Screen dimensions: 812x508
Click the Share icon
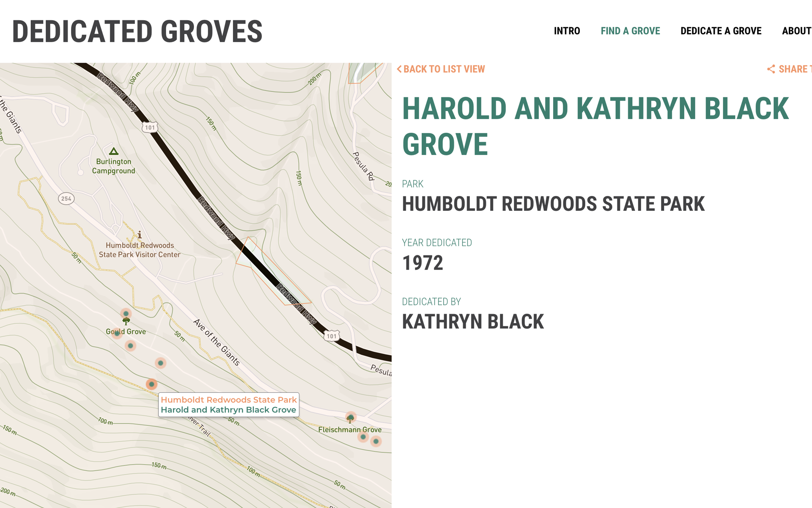pos(771,69)
